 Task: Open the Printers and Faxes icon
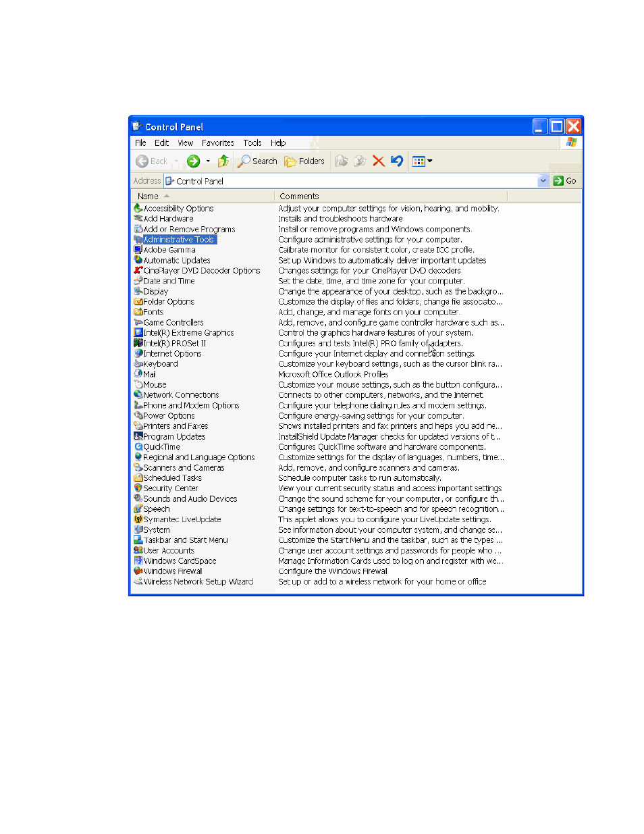point(138,426)
